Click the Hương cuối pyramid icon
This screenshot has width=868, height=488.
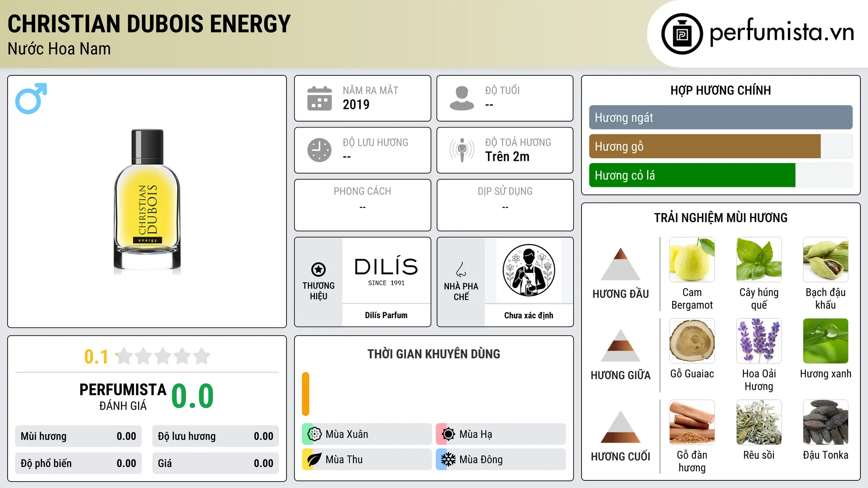pyautogui.click(x=620, y=427)
